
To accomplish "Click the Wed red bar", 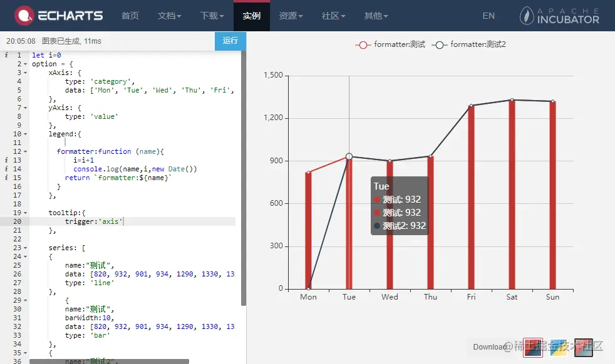I will pyautogui.click(x=390, y=225).
